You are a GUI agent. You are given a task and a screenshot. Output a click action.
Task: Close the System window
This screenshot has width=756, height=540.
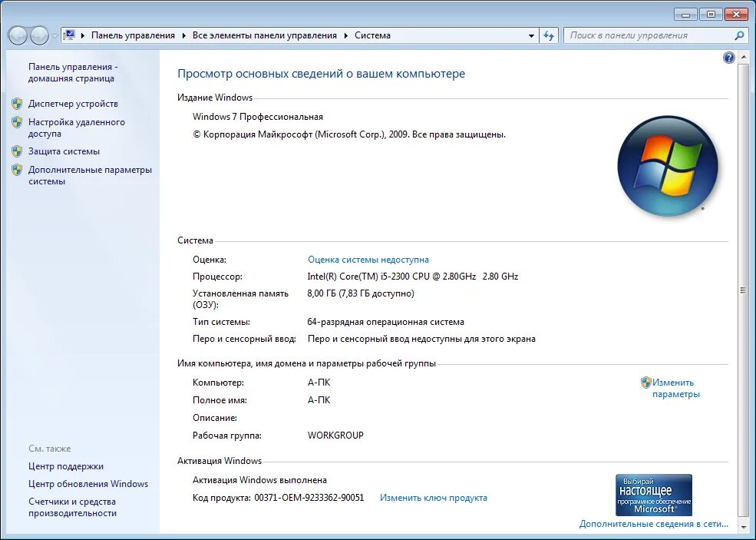[736, 14]
